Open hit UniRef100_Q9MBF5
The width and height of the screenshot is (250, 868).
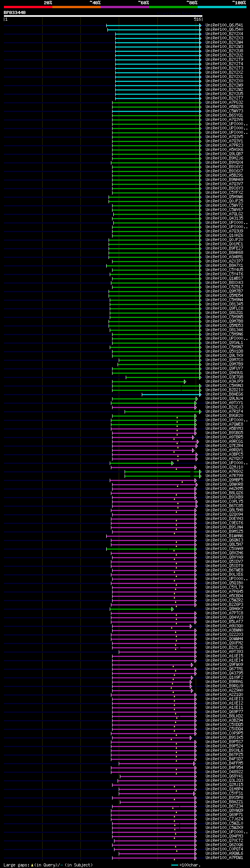(224, 480)
